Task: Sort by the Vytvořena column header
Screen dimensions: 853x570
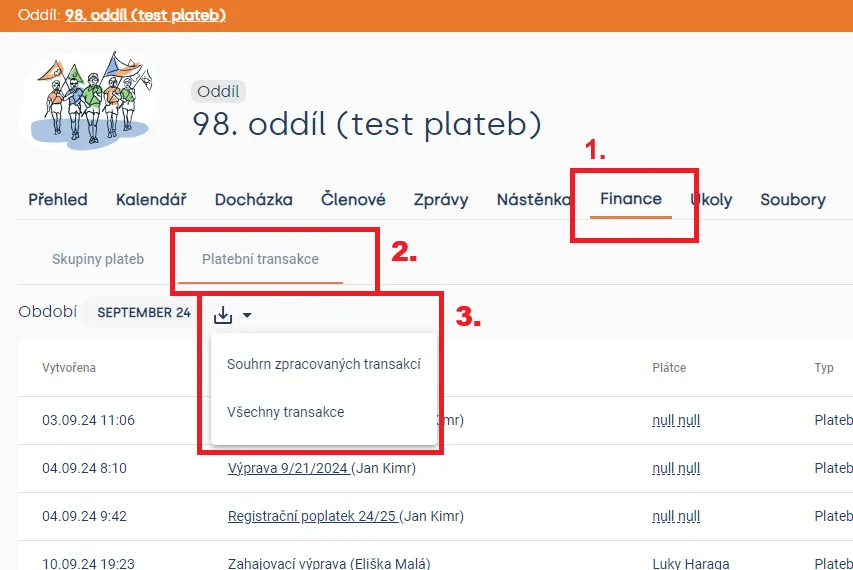Action: (x=69, y=368)
